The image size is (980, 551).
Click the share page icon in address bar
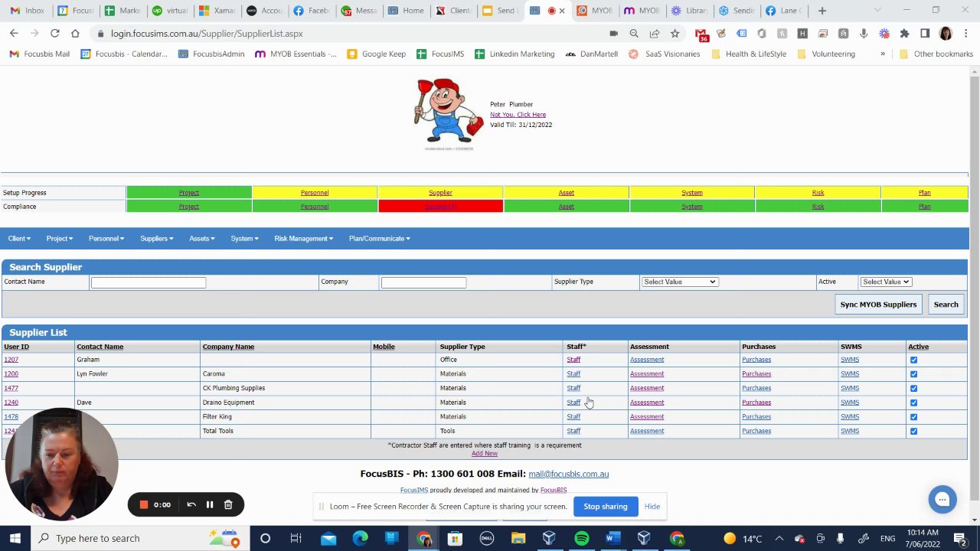click(x=655, y=34)
